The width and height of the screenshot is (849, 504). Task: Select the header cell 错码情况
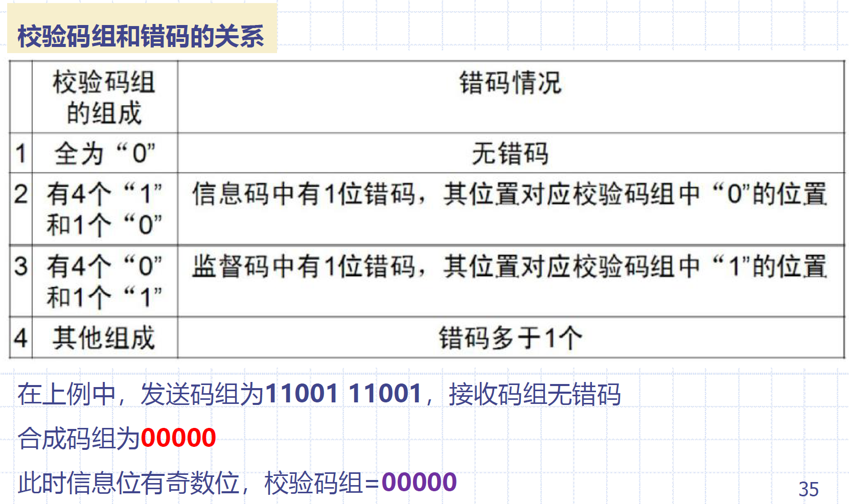pos(511,97)
